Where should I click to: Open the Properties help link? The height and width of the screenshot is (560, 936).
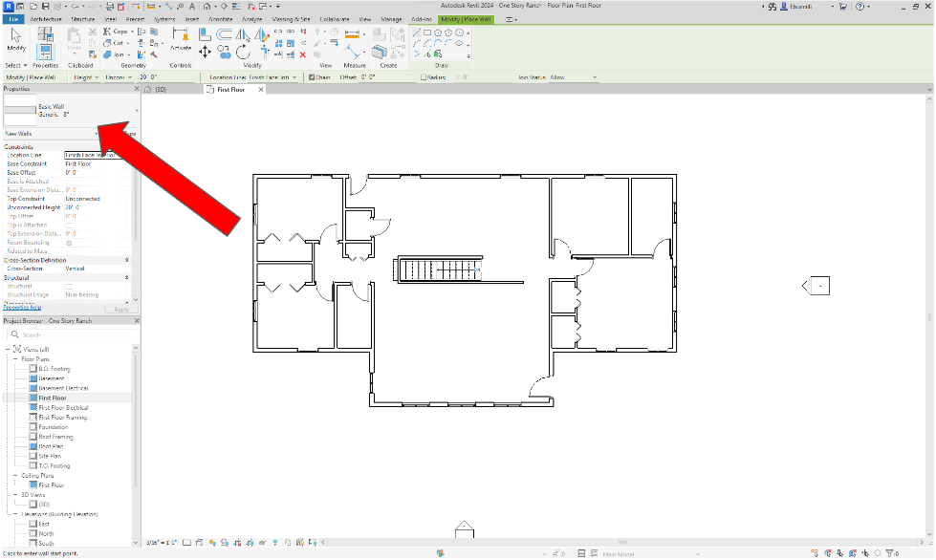[21, 307]
